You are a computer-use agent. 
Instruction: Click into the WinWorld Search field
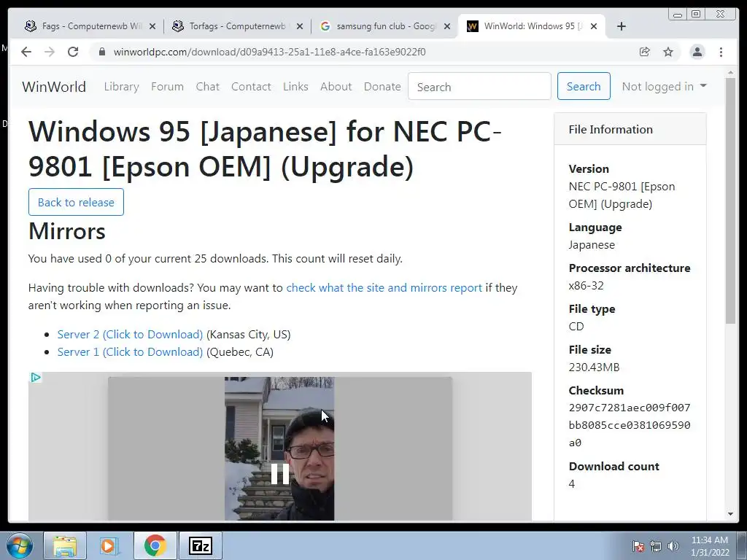click(x=479, y=87)
